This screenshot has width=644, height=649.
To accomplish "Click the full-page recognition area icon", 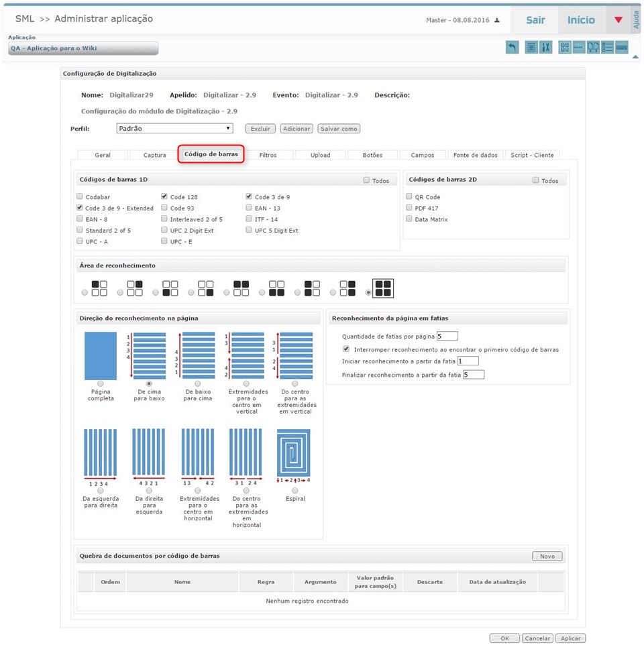I will tap(384, 288).
